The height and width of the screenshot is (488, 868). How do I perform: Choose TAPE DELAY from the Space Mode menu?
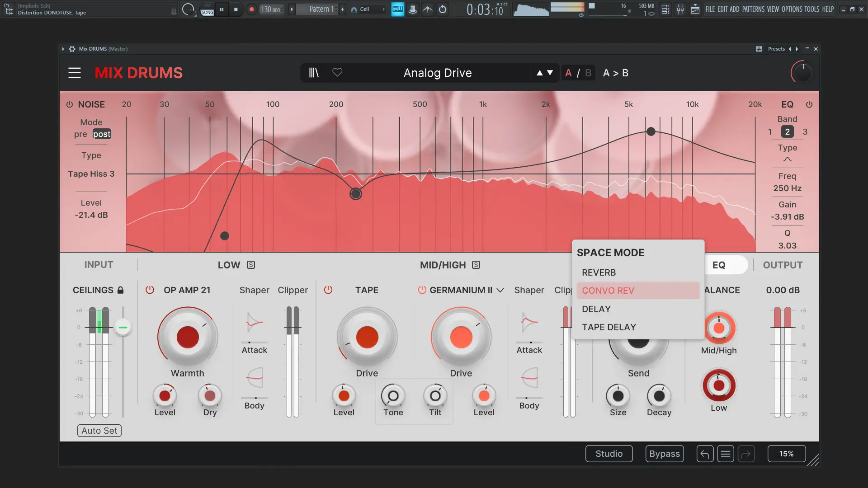pyautogui.click(x=609, y=327)
